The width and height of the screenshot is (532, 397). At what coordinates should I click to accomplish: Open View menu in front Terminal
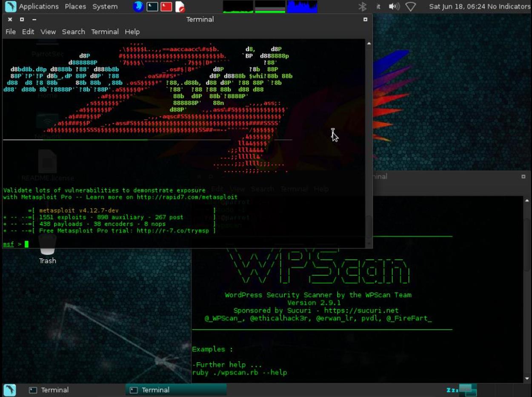tap(48, 32)
